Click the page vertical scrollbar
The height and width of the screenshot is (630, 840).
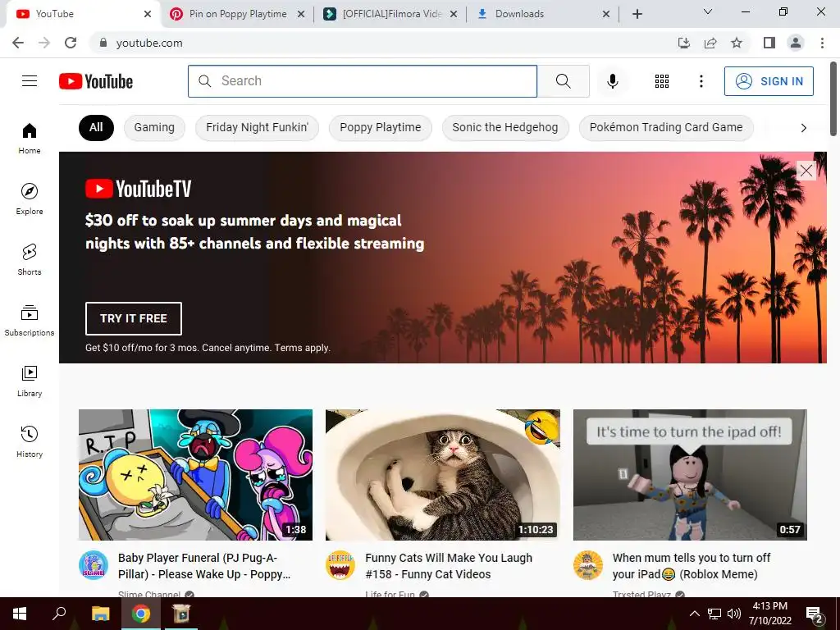(x=833, y=99)
